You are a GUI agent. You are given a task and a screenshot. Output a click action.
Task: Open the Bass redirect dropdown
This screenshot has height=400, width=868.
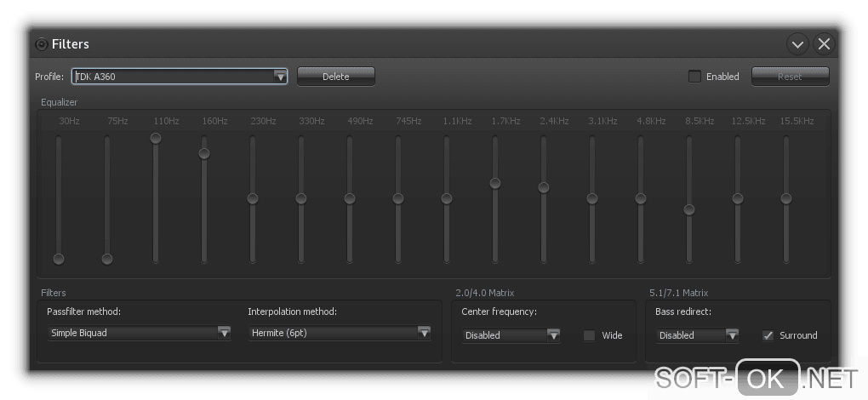tap(698, 335)
